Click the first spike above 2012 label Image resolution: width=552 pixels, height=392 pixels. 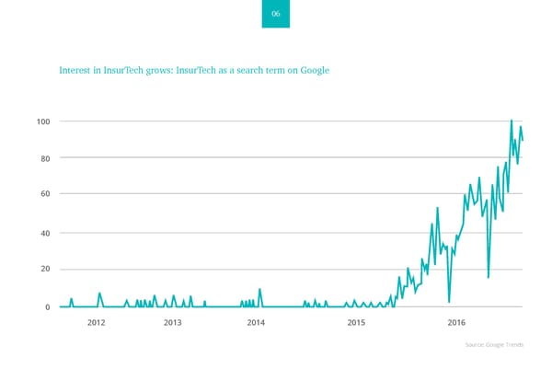pos(99,294)
